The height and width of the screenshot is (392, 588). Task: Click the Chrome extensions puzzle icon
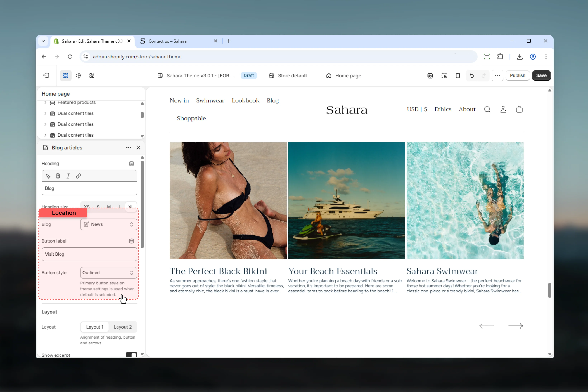(500, 57)
